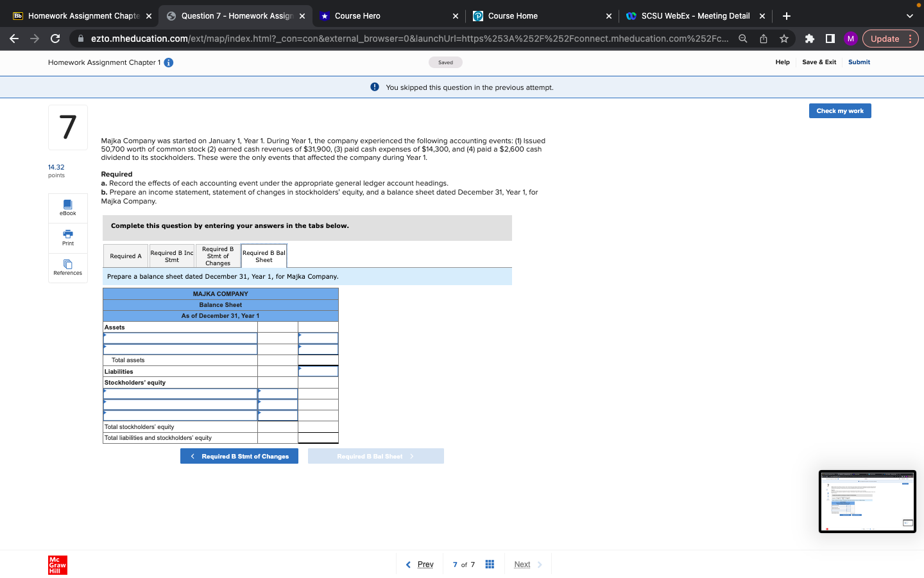Click the McGraw Hill logo
Screen dimensions: 924x578
[57, 565]
